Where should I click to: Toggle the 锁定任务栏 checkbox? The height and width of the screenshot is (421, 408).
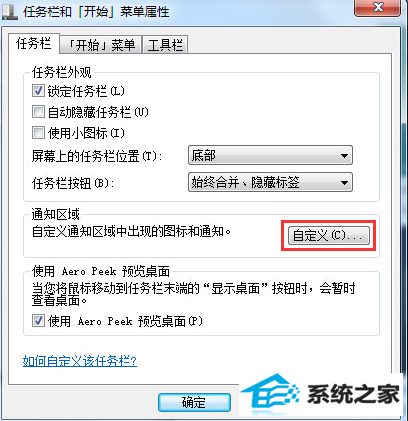click(38, 91)
